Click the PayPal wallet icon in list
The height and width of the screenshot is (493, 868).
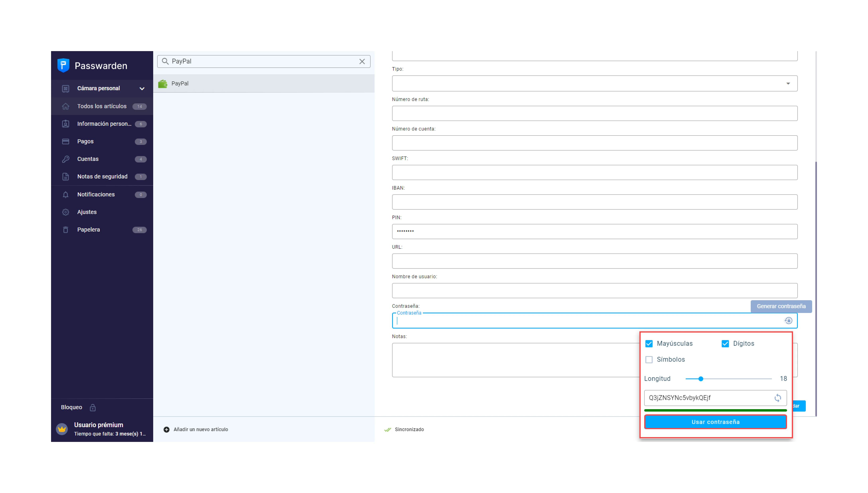pos(163,83)
